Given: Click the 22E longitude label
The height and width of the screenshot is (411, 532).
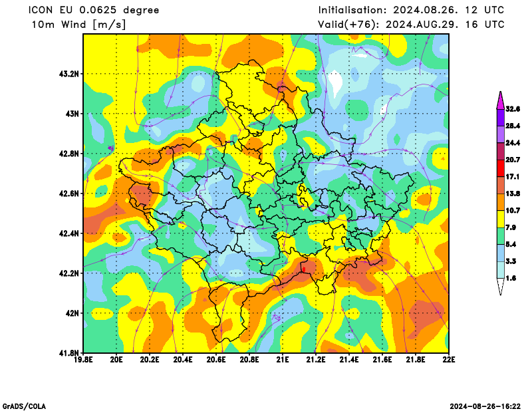Looking at the screenshot, I should pos(449,360).
